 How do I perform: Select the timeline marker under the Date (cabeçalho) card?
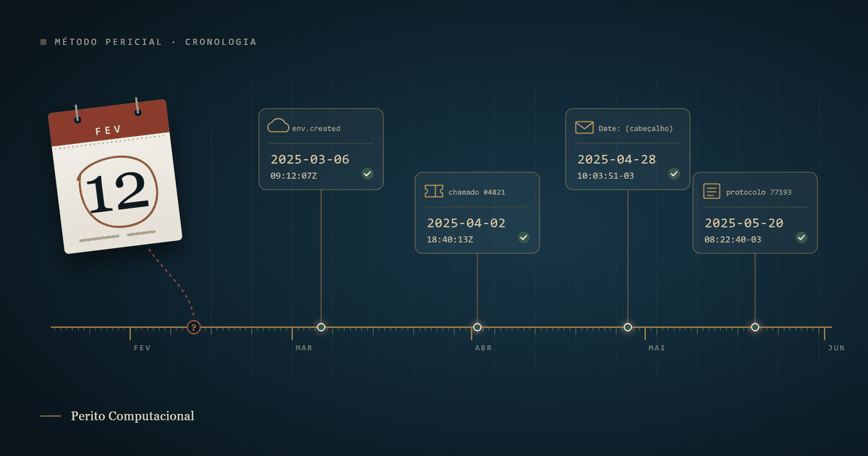tap(628, 327)
